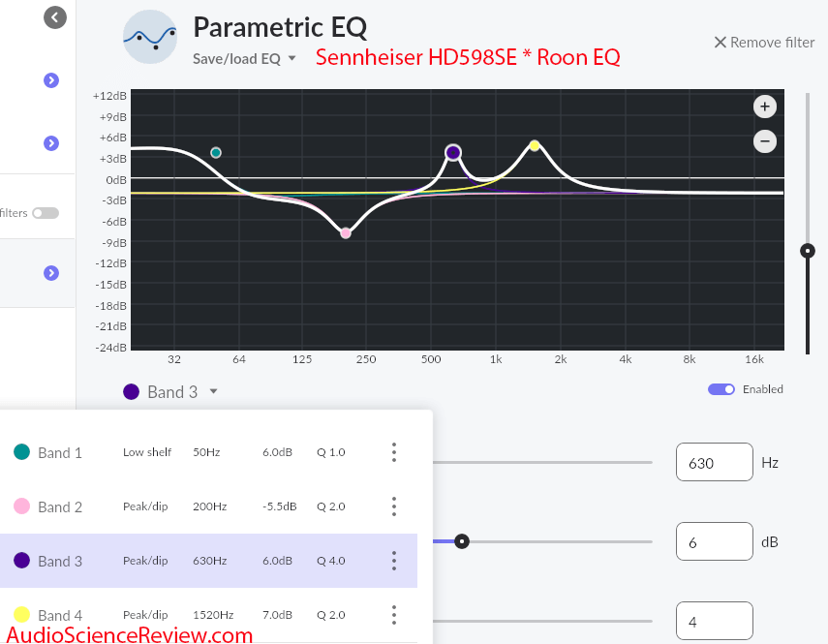Click the Q field showing 4
Screen dimensions: 828x644
click(x=715, y=622)
